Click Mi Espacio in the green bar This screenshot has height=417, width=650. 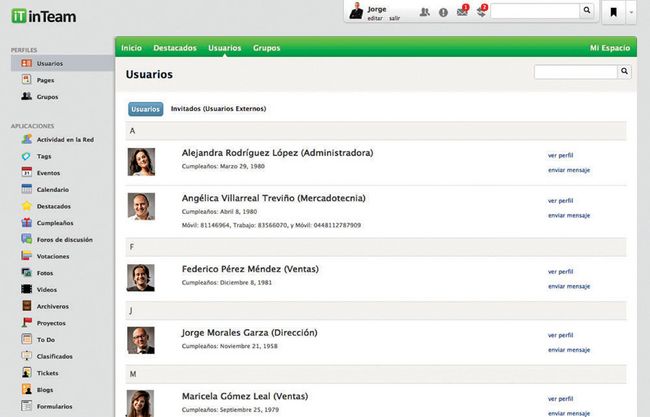[x=609, y=47]
